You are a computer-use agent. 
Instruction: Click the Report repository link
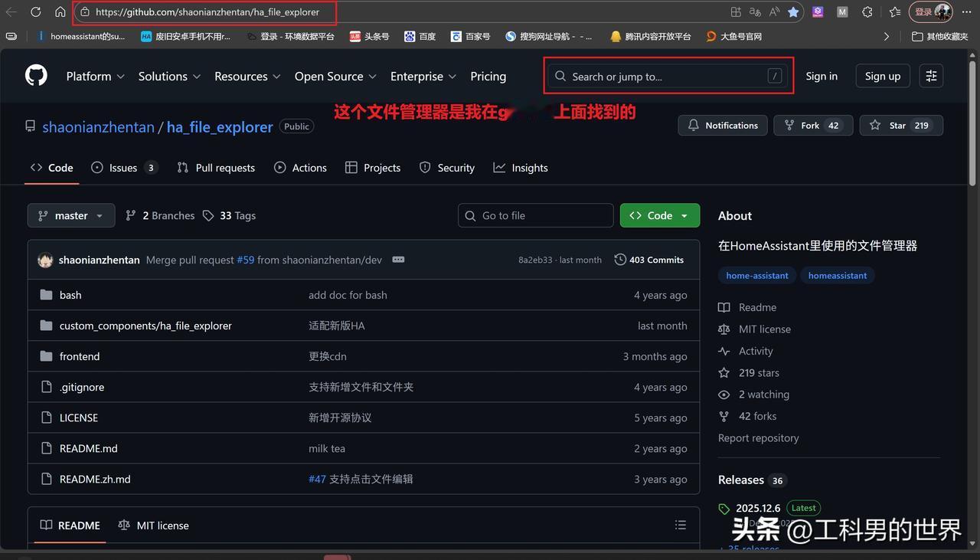pos(759,437)
